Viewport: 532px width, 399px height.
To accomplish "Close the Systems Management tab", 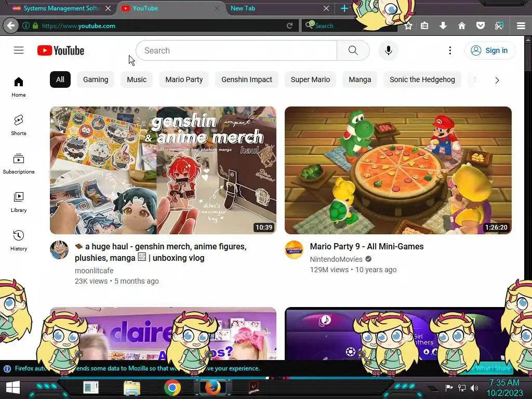I will [x=108, y=8].
